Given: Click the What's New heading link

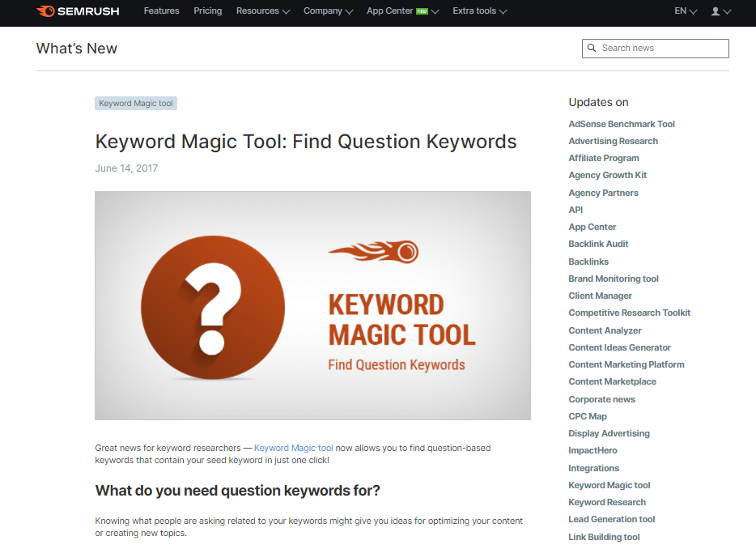Looking at the screenshot, I should [77, 49].
